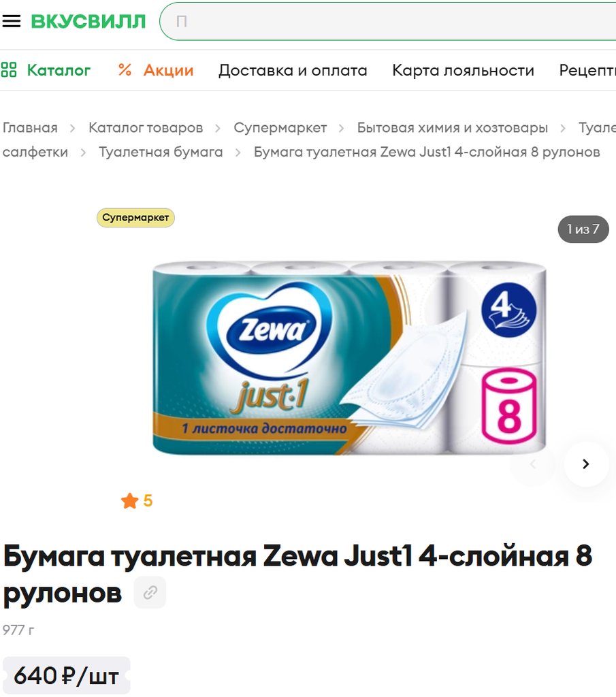Copy product link via chain icon
The width and height of the screenshot is (616, 697).
pos(150,593)
